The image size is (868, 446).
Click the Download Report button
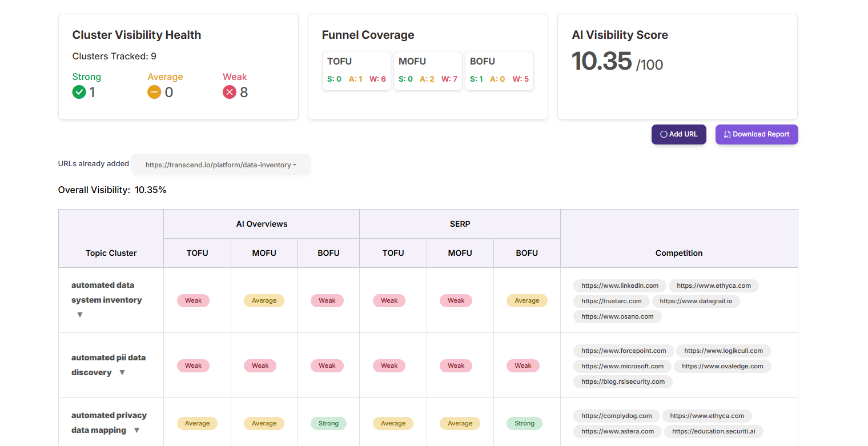point(756,134)
